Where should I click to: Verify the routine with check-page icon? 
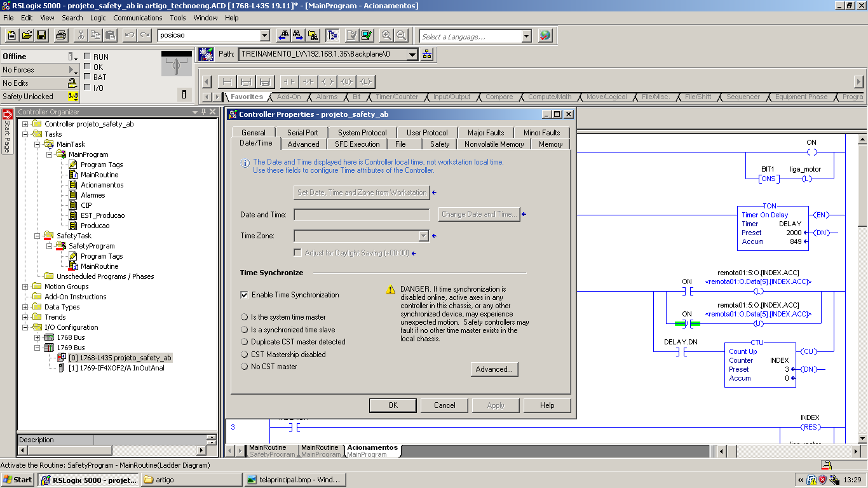[x=351, y=36]
